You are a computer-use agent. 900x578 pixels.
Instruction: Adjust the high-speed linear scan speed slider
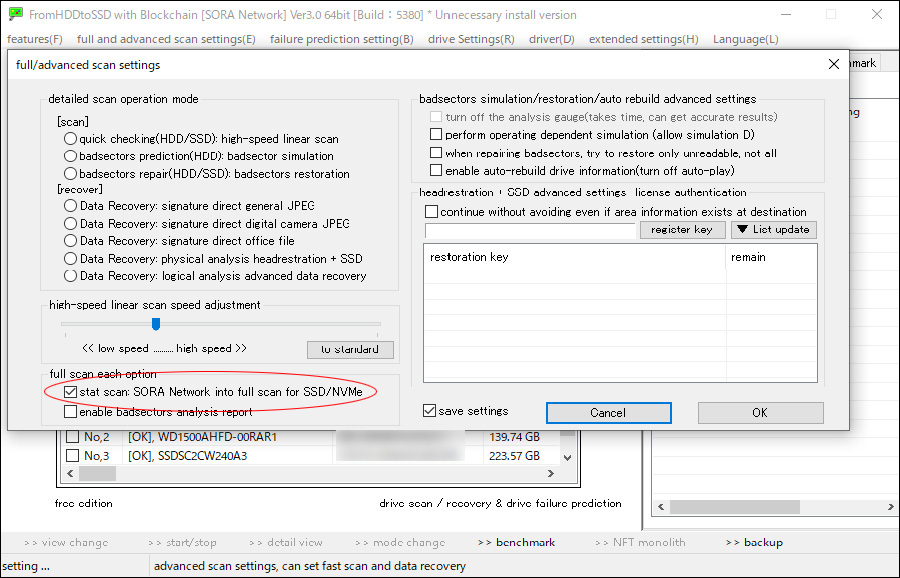coord(156,324)
